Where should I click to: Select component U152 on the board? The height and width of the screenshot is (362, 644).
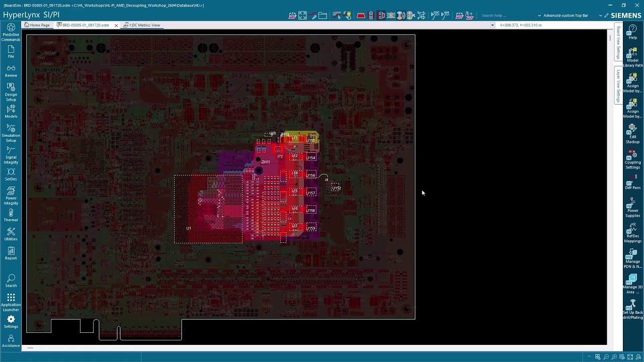point(336,188)
